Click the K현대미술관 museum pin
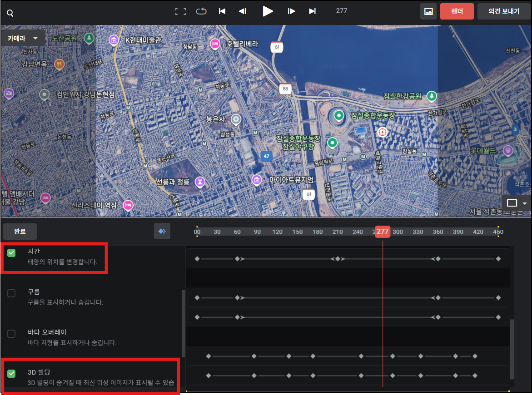This screenshot has height=395, width=532. (114, 40)
